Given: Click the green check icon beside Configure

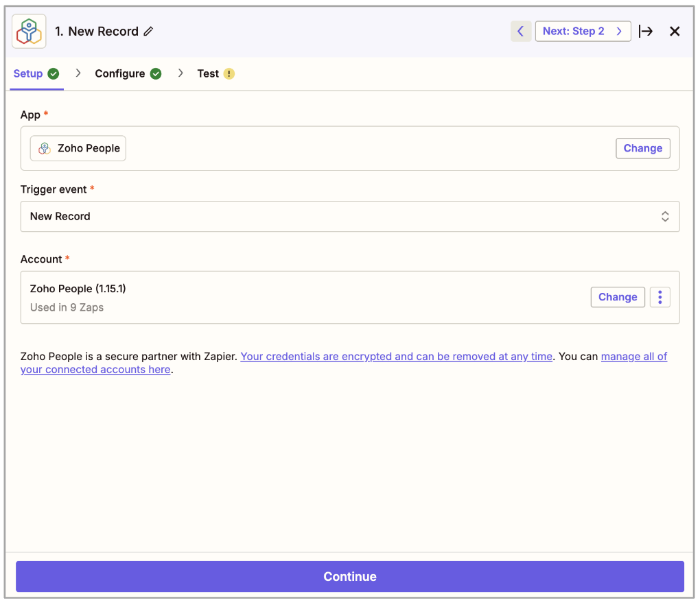Looking at the screenshot, I should point(156,73).
